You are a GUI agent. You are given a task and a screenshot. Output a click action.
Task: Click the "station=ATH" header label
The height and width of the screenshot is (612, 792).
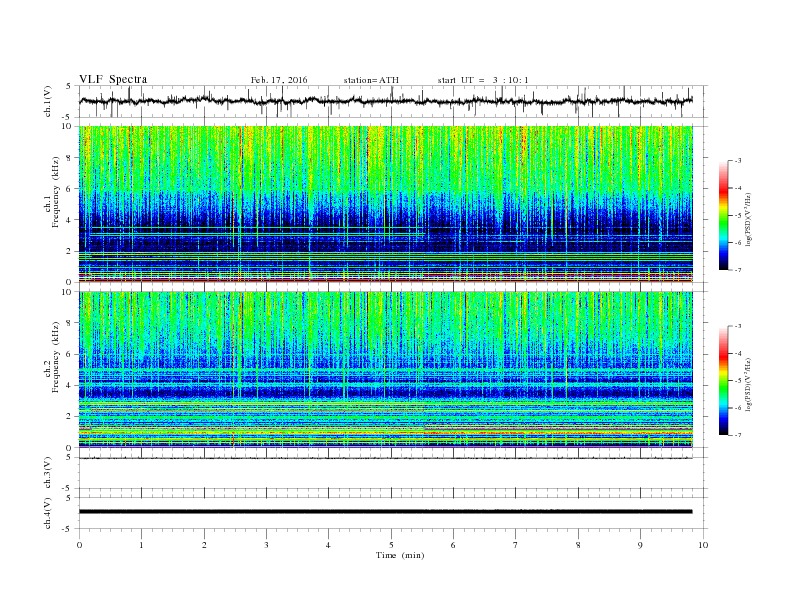[371, 80]
